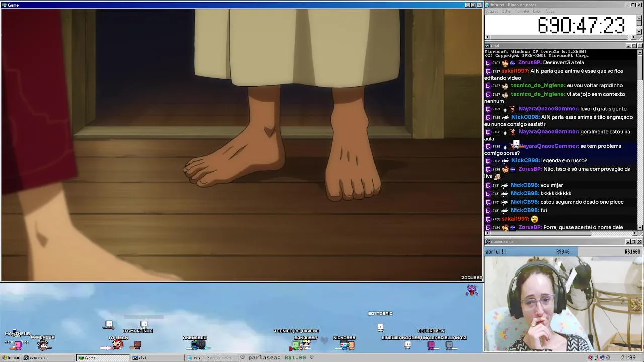The height and width of the screenshot is (362, 644).
Task: Click ZorusBP 'Porra, quase acertei' message
Action: coord(583,228)
